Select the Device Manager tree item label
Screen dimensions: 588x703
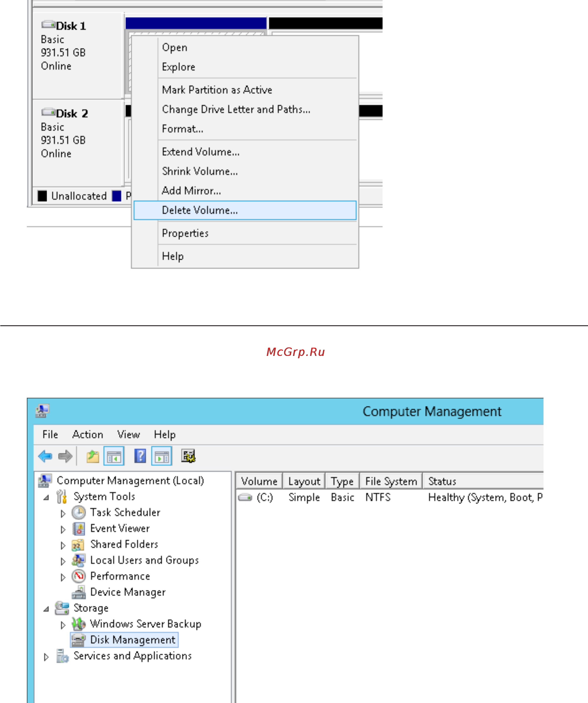pos(128,593)
